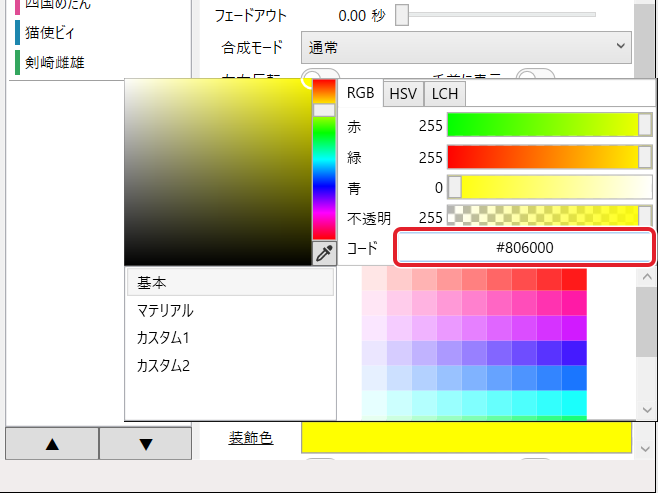Pick the deep blue palette swatch

coord(574,353)
